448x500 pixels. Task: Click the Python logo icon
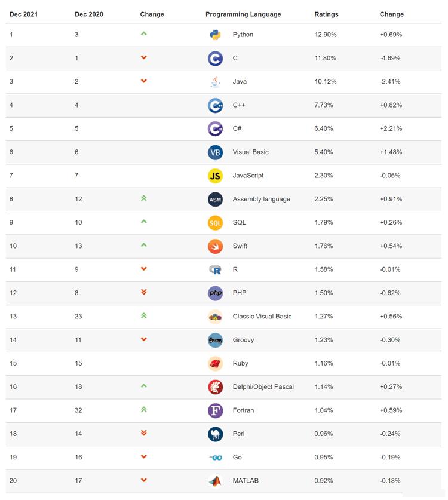[215, 35]
